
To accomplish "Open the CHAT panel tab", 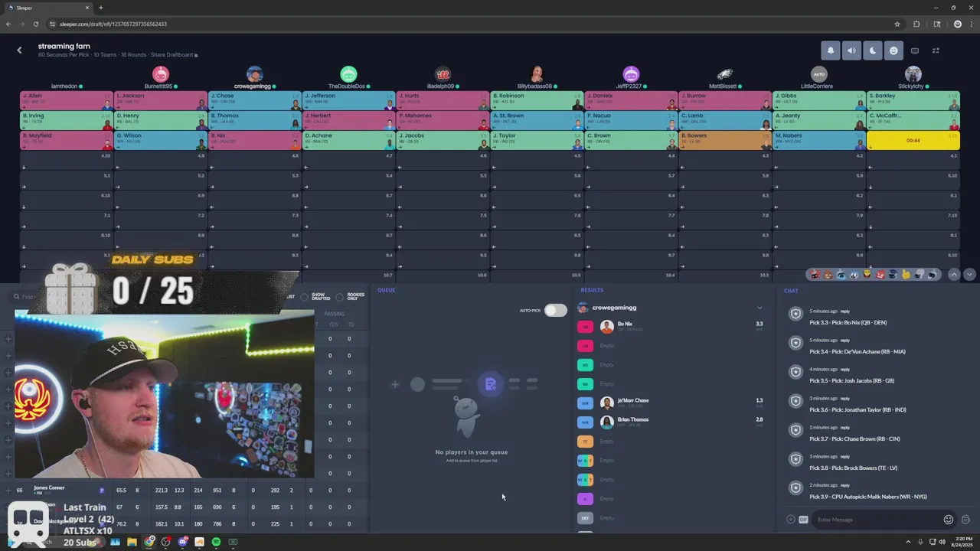I will (x=791, y=291).
